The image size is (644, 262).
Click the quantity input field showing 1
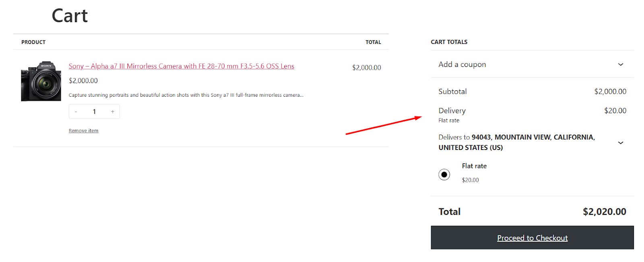94,112
